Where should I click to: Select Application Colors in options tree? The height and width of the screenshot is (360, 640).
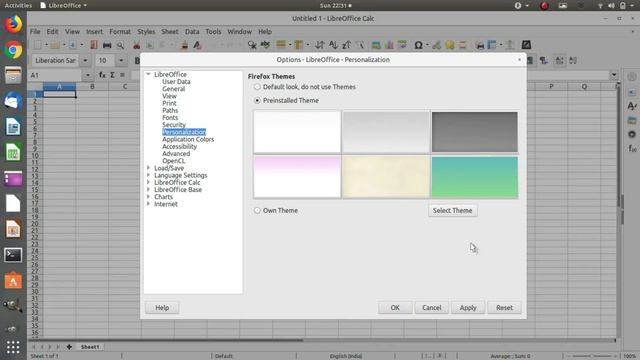tap(188, 139)
